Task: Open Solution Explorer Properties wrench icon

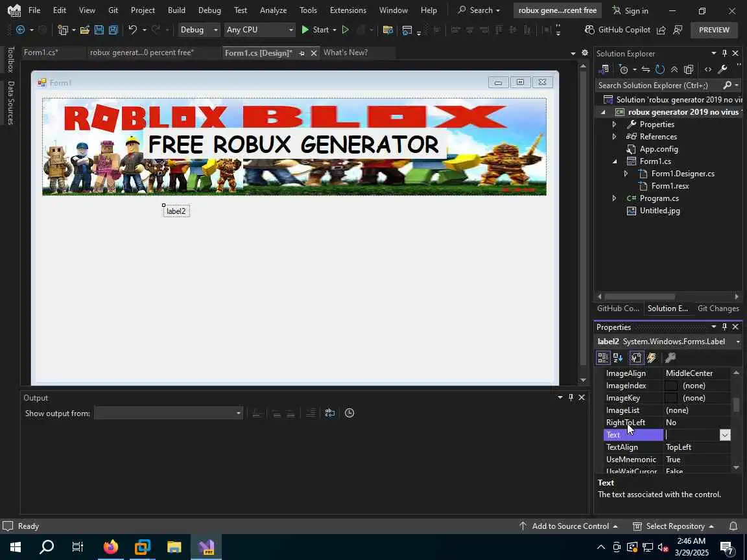Action: pos(722,69)
